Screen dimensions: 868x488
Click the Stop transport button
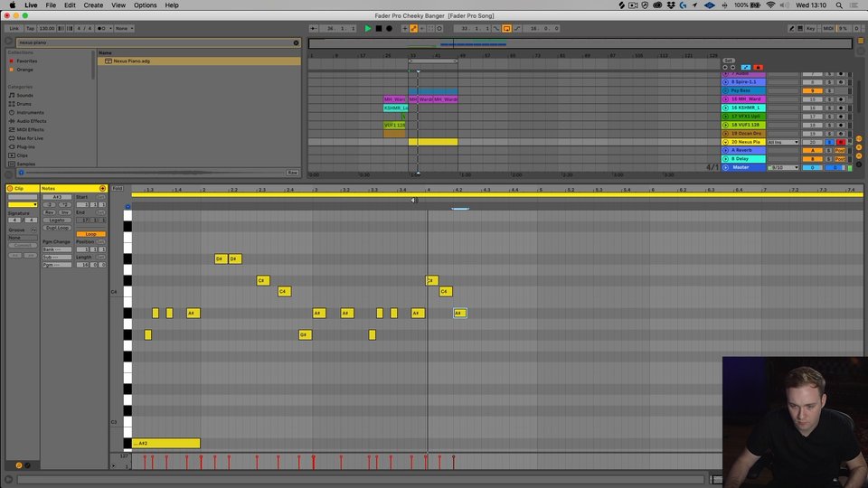pos(379,28)
